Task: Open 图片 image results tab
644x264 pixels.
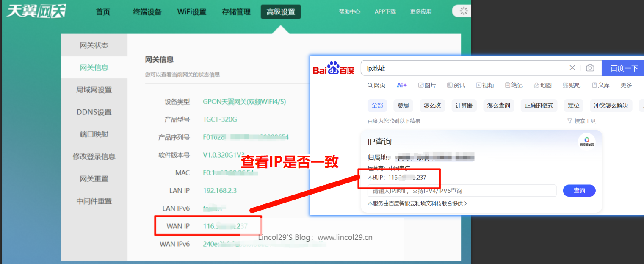Action: click(427, 85)
